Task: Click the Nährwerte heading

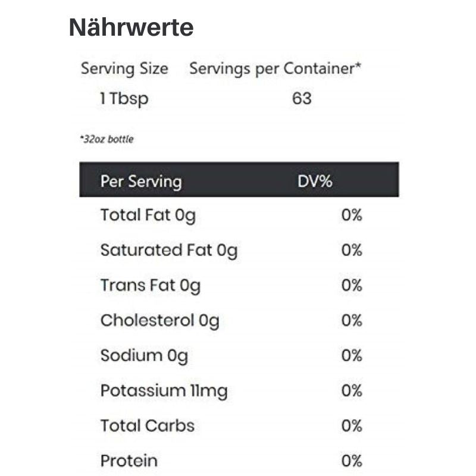Action: pos(131,27)
